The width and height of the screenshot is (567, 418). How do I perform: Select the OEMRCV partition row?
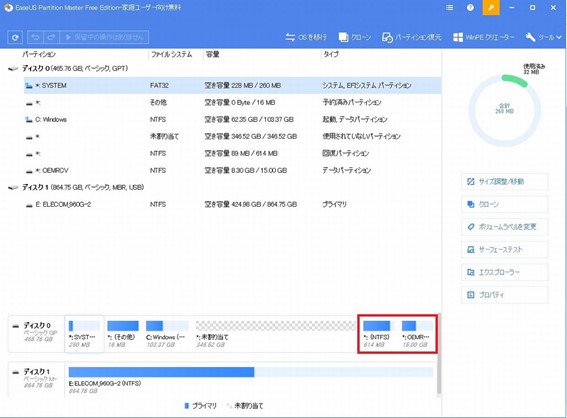pos(233,170)
